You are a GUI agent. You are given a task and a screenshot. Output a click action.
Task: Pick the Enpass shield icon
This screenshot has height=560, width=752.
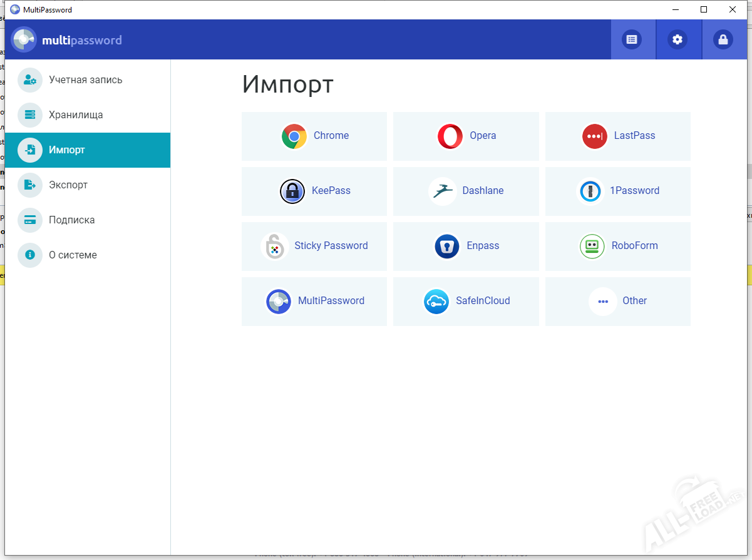click(446, 246)
